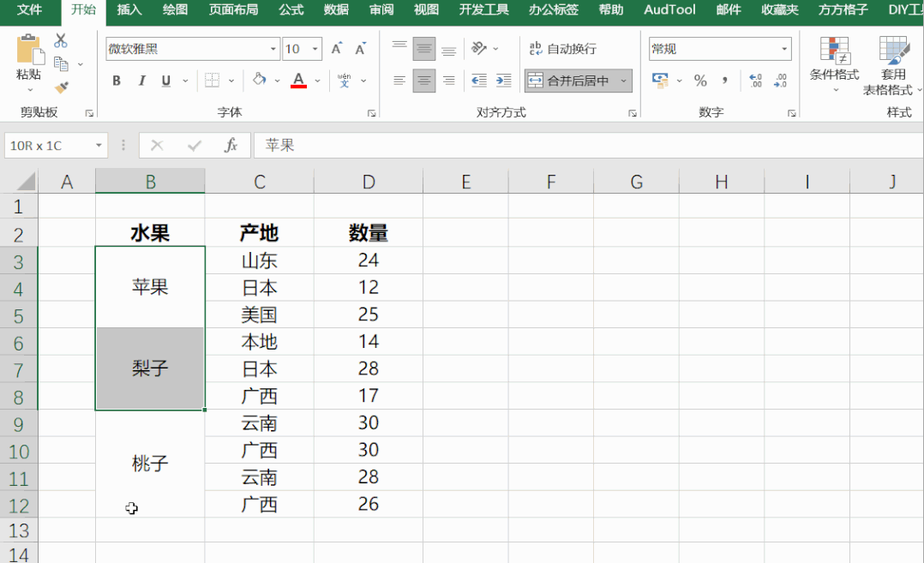The width and height of the screenshot is (924, 563).
Task: Click the cell borders icon
Action: click(213, 80)
